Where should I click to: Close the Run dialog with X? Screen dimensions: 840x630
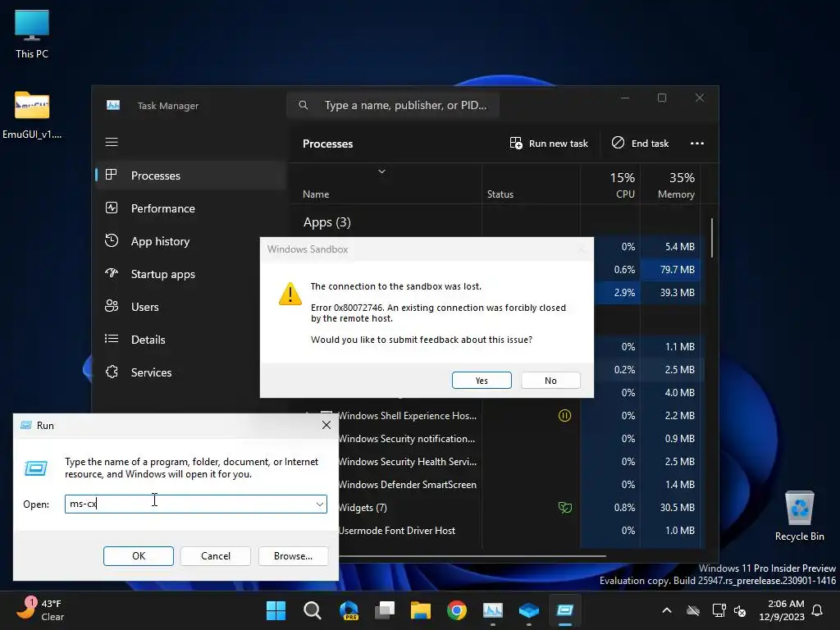326,426
